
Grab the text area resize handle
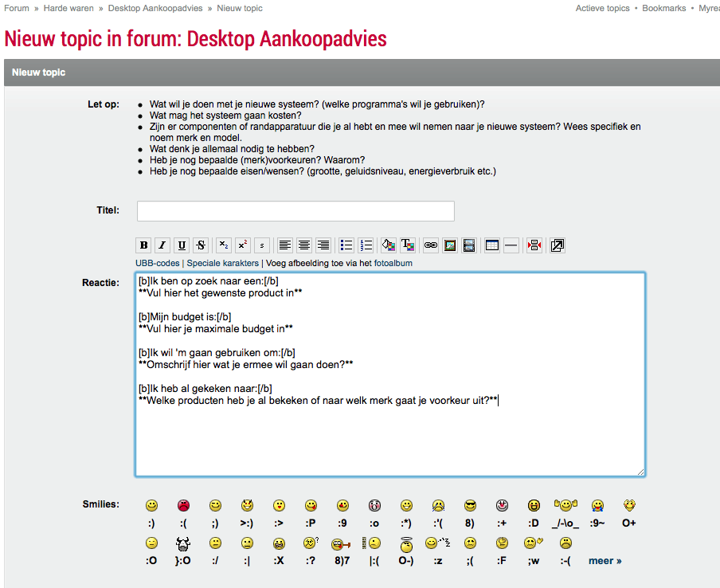640,472
